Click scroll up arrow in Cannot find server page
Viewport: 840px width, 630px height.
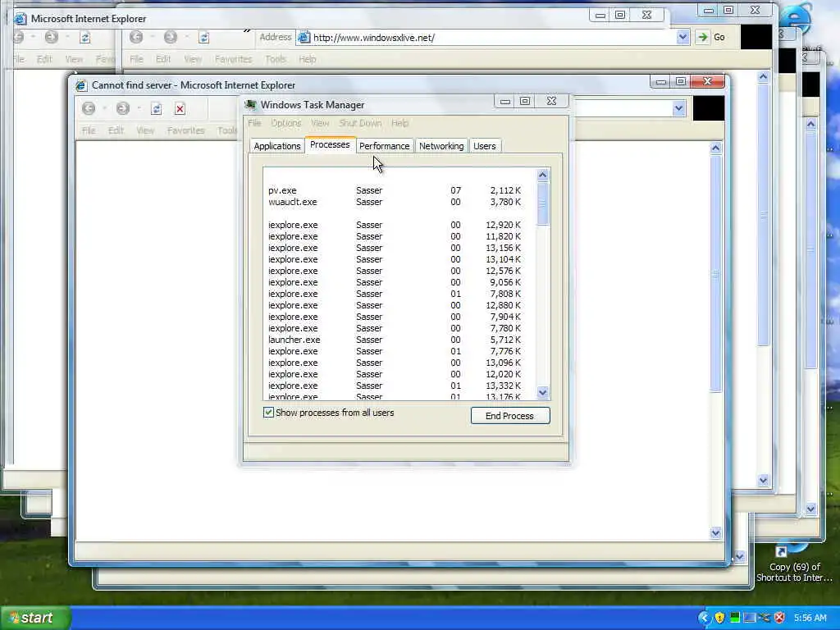tap(715, 148)
